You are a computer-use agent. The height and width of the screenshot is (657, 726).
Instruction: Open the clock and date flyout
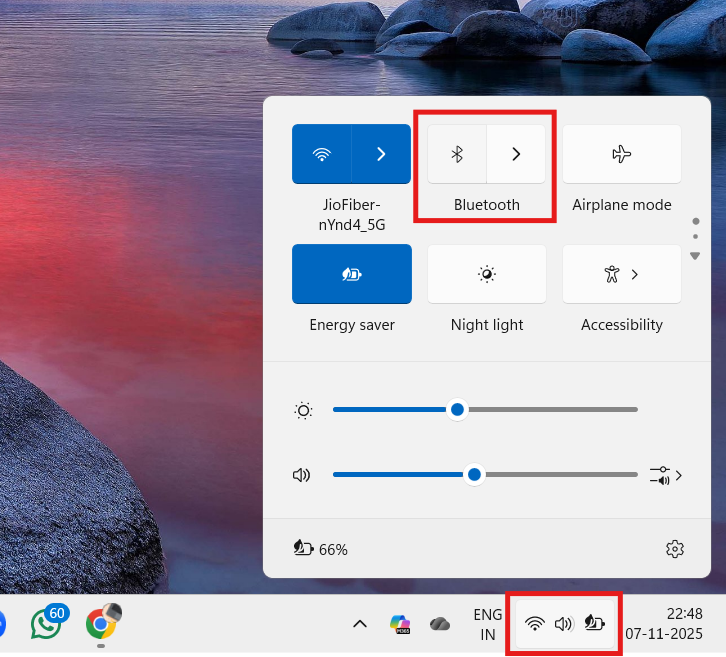pos(663,624)
